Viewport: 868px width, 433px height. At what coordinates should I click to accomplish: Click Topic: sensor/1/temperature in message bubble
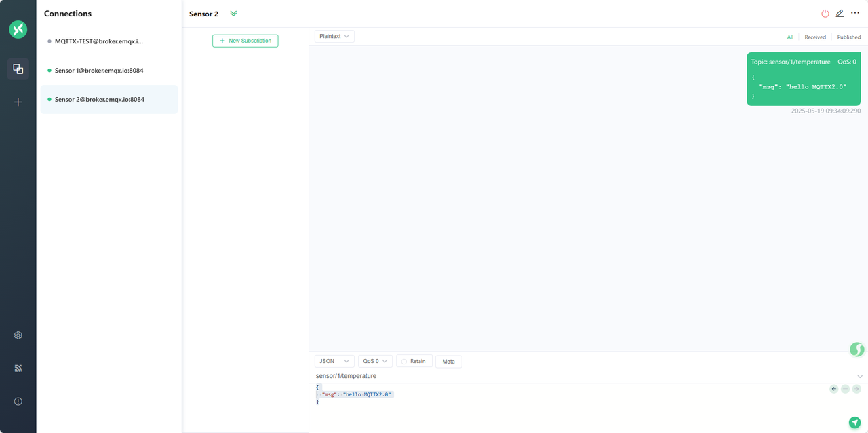tap(791, 62)
